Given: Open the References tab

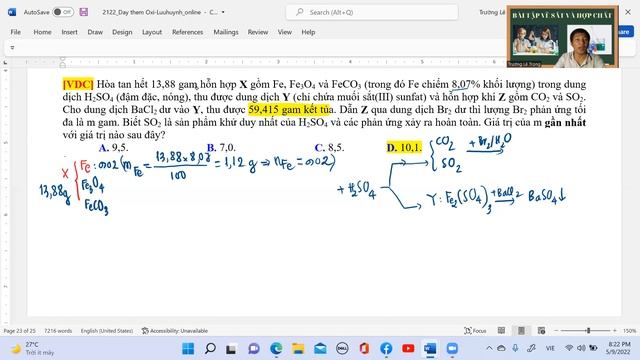Looking at the screenshot, I should tap(187, 32).
